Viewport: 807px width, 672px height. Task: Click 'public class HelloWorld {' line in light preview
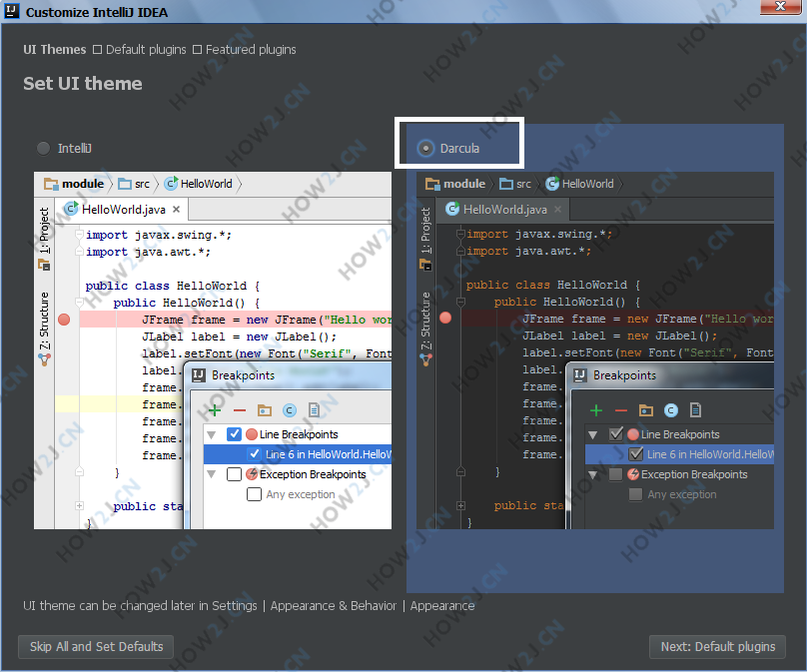click(x=173, y=286)
